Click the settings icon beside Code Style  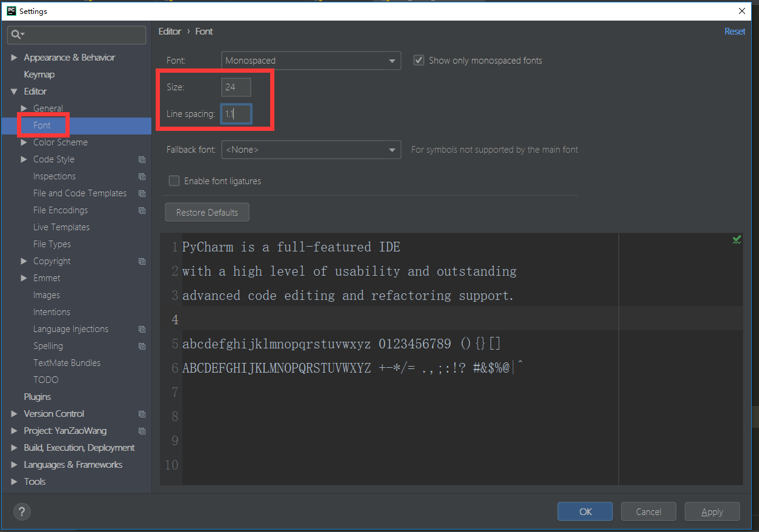[x=142, y=159]
